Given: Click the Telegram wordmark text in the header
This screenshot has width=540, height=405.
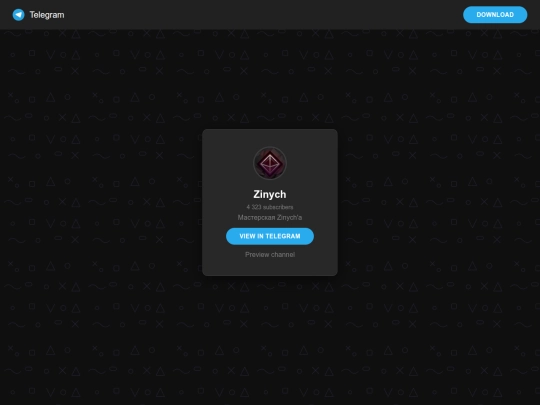Looking at the screenshot, I should coord(47,15).
